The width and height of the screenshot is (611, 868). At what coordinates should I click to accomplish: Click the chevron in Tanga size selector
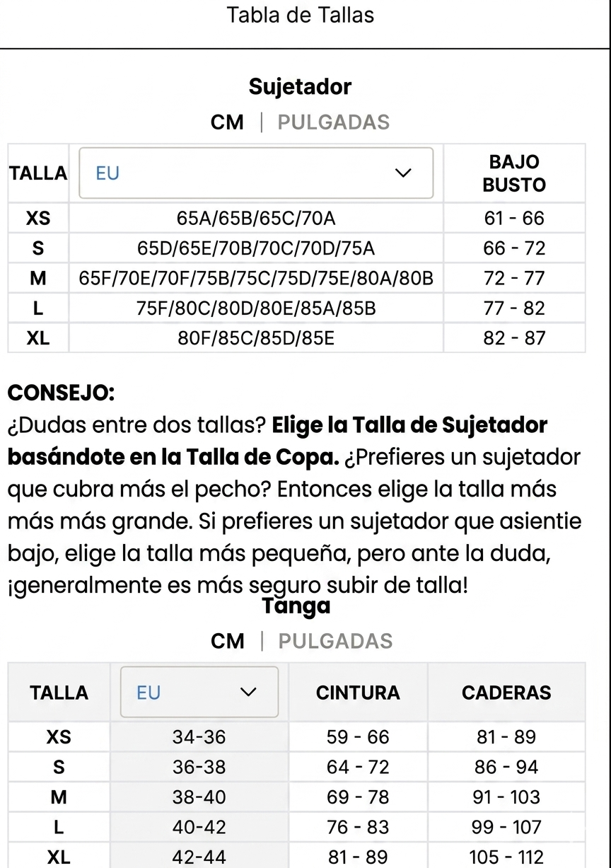coord(248,693)
